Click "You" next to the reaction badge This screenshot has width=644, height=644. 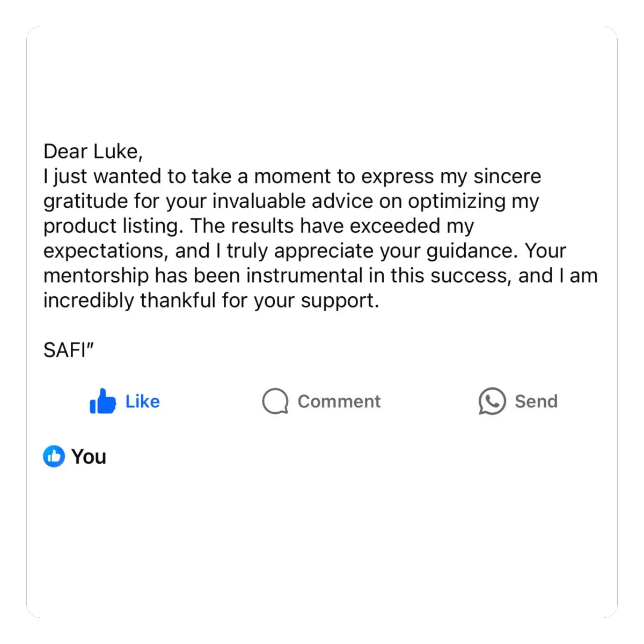coord(89,457)
